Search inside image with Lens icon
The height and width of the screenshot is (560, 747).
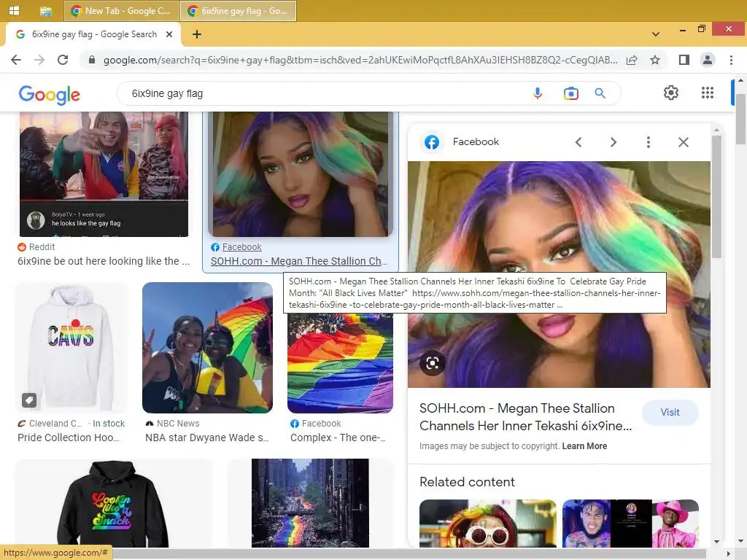click(433, 363)
